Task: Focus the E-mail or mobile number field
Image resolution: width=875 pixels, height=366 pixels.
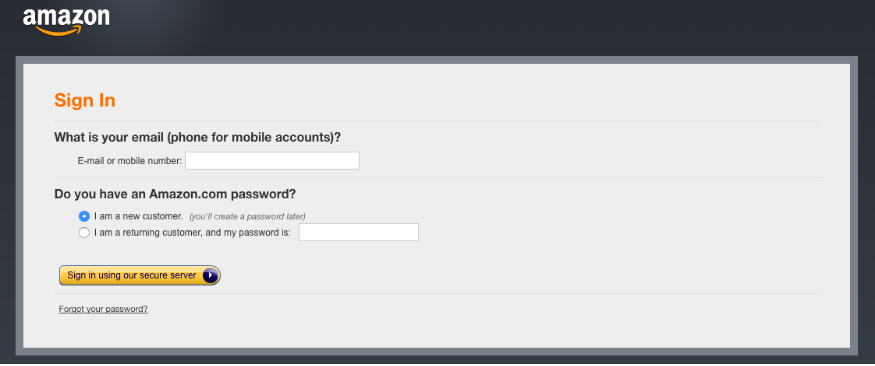Action: (x=272, y=161)
